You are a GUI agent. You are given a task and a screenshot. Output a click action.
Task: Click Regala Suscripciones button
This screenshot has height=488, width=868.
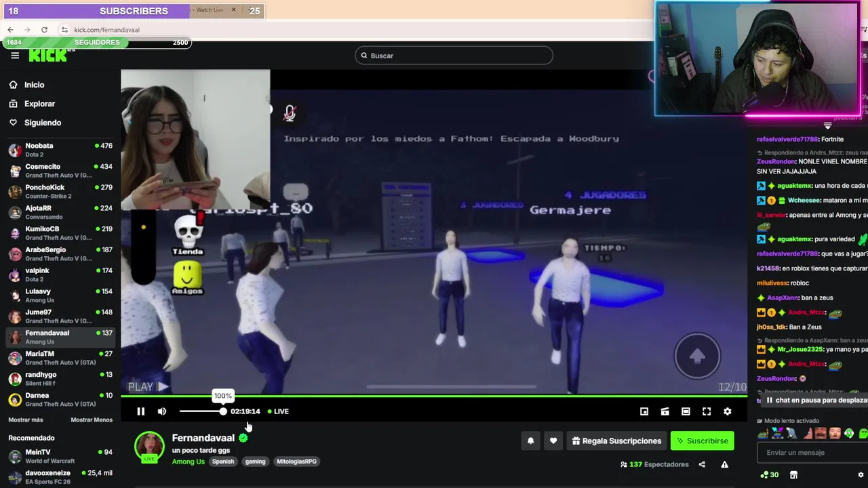pyautogui.click(x=616, y=441)
